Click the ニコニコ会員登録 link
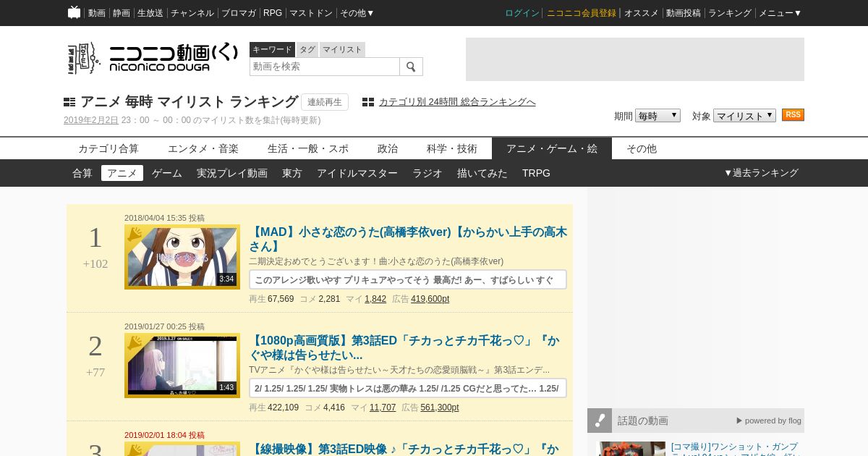This screenshot has width=868, height=456. (582, 13)
